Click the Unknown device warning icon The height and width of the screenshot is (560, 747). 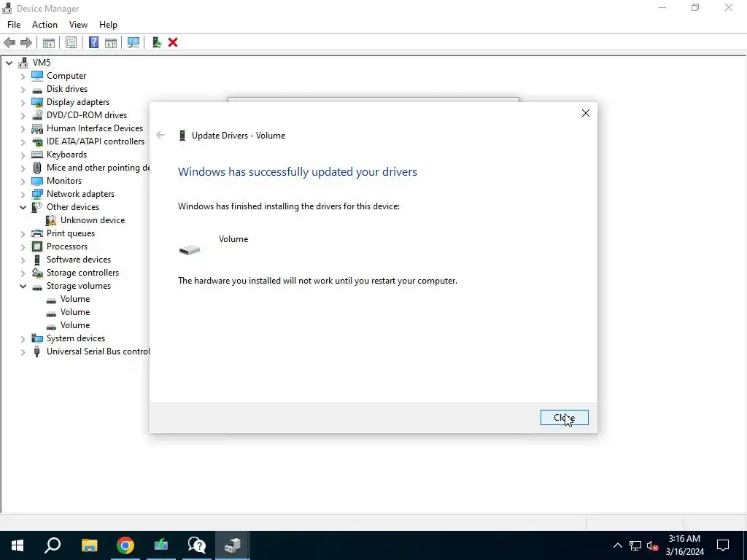pyautogui.click(x=51, y=220)
